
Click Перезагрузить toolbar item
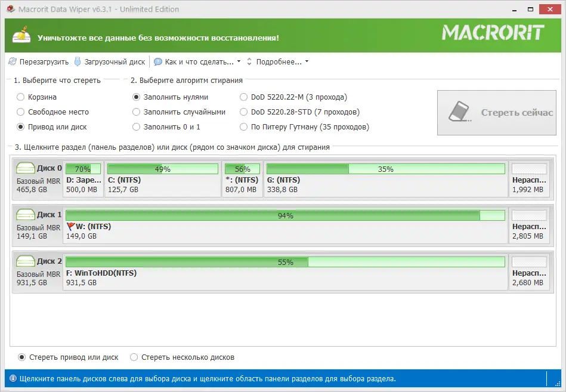39,61
